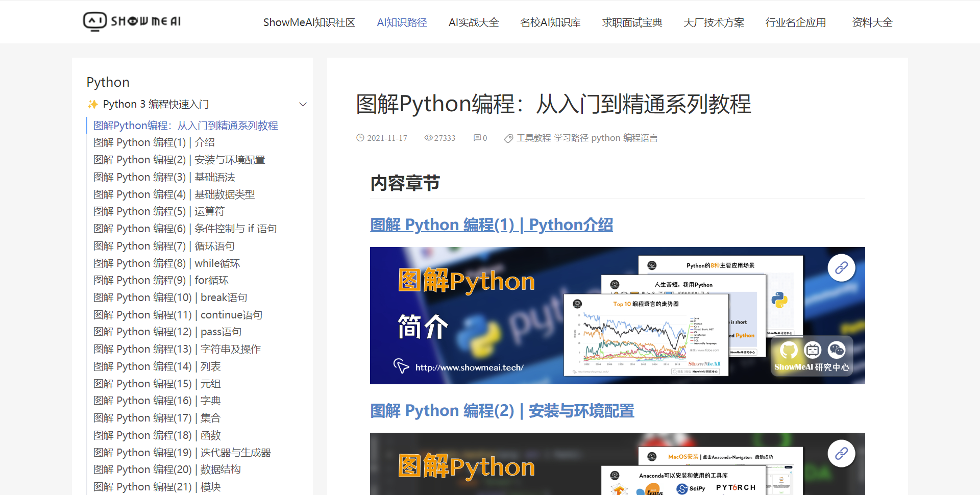Click the link icon on the 安装与环境配置 banner

[x=841, y=453]
